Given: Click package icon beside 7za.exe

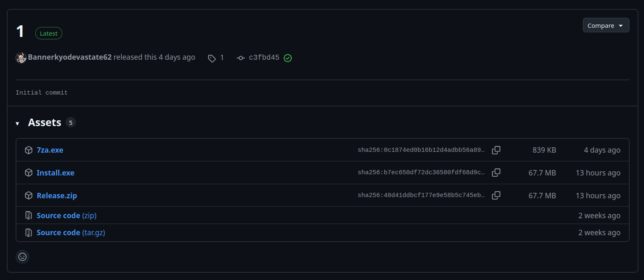Looking at the screenshot, I should 29,150.
